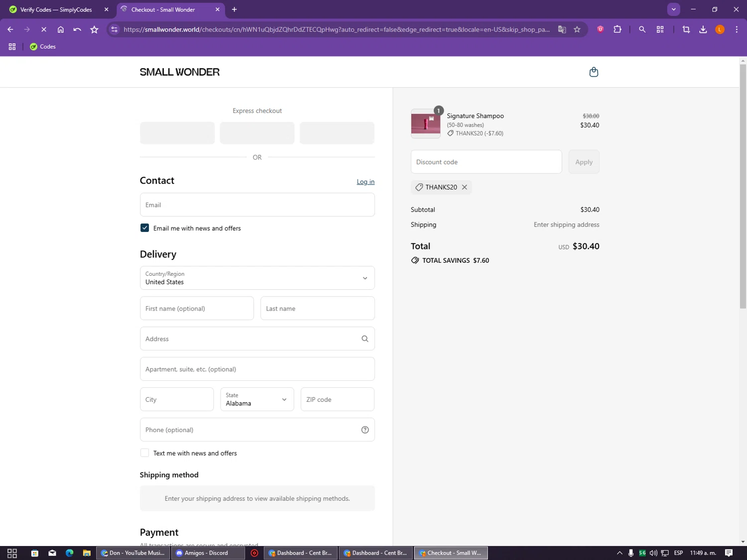Expand the State dropdown showing Alabama
Image resolution: width=747 pixels, height=560 pixels.
pyautogui.click(x=257, y=399)
